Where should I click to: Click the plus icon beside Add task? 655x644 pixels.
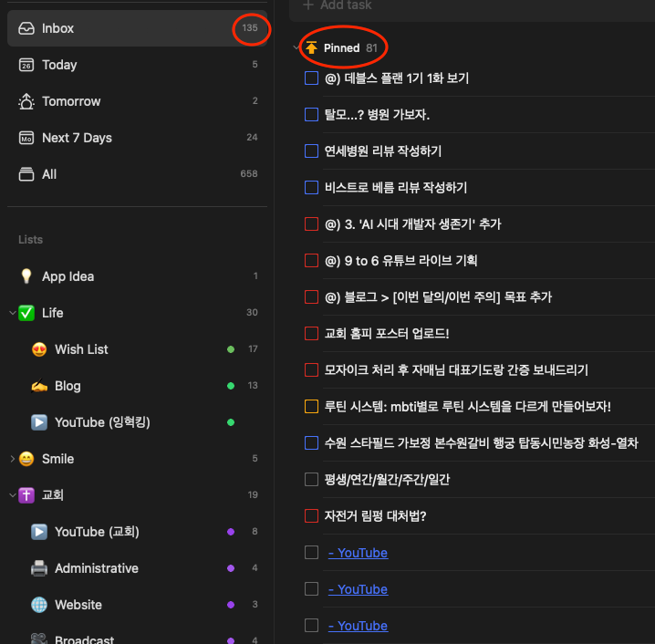308,5
